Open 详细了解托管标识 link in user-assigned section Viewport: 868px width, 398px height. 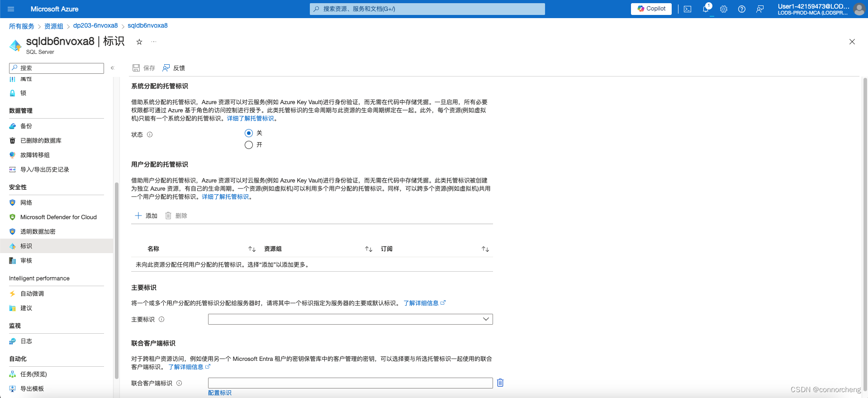(x=225, y=197)
